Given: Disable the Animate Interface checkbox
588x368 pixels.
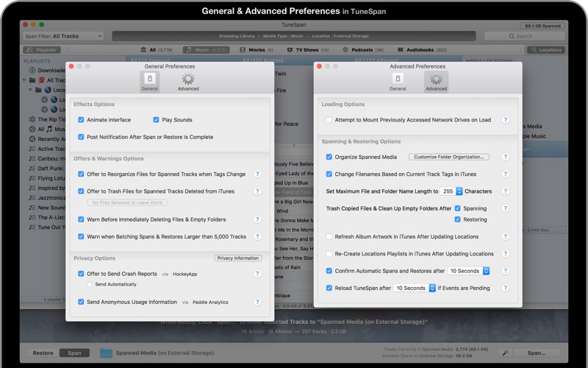Looking at the screenshot, I should point(82,120).
